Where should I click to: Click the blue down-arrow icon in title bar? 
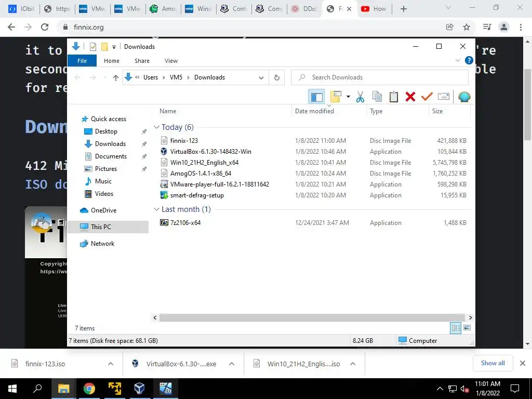point(76,46)
